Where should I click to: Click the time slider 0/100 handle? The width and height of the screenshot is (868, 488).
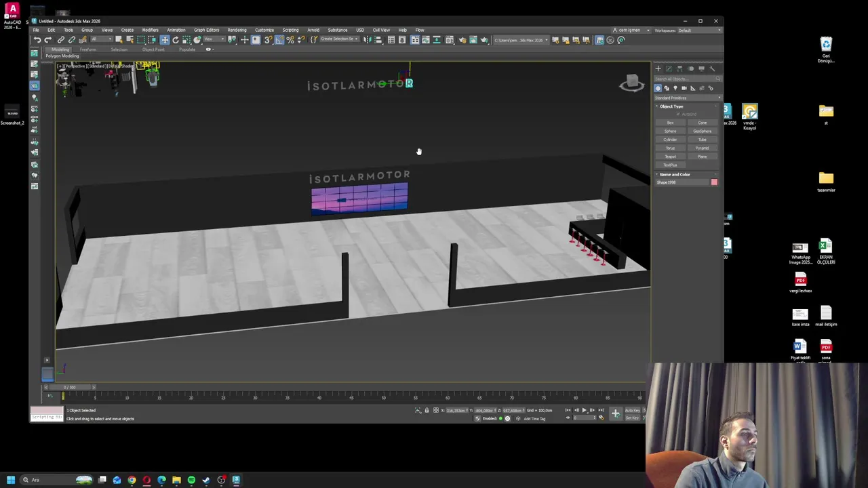tap(69, 387)
